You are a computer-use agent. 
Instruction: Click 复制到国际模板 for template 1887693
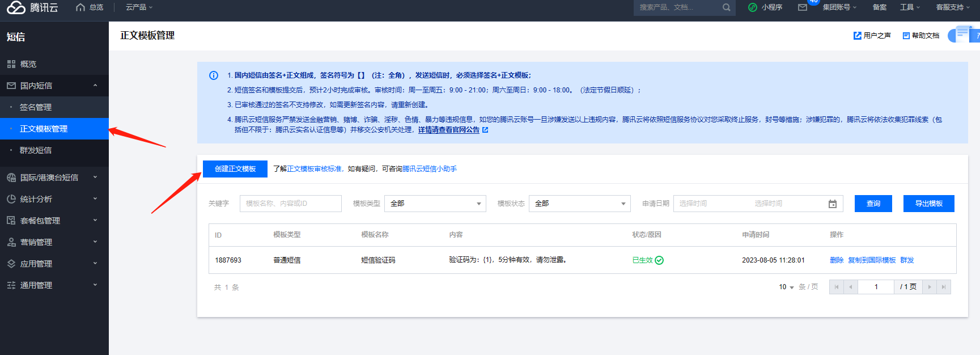click(x=872, y=260)
